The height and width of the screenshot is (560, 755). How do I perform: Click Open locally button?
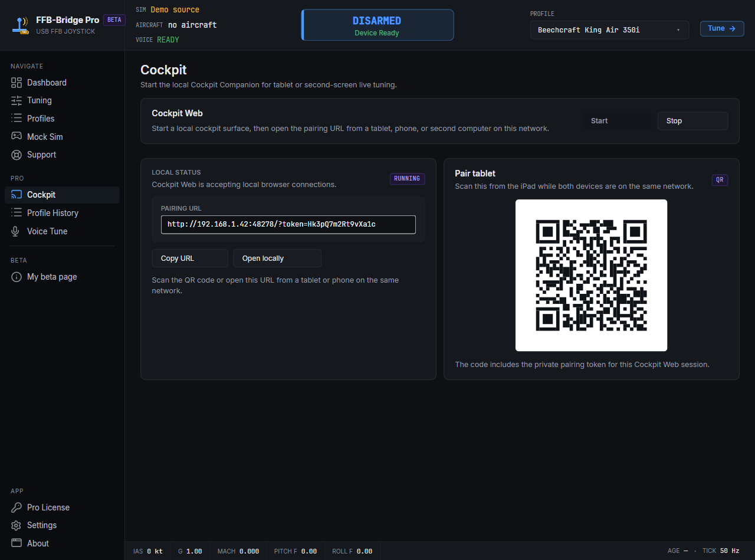pyautogui.click(x=277, y=258)
